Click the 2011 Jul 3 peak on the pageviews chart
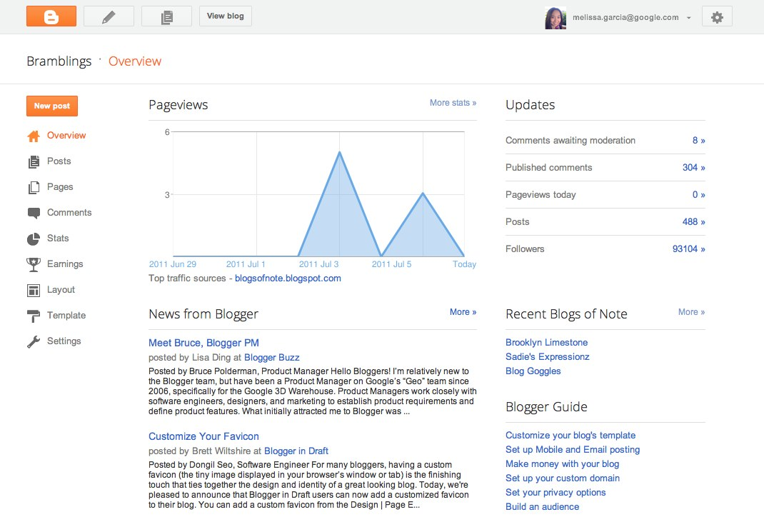The height and width of the screenshot is (532, 764). (339, 152)
